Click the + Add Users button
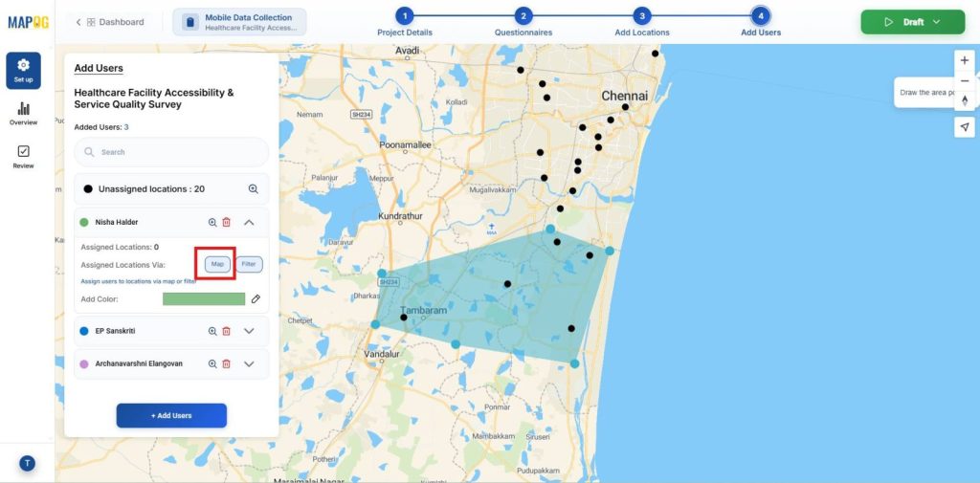Screen dimensions: 980x483 171,415
